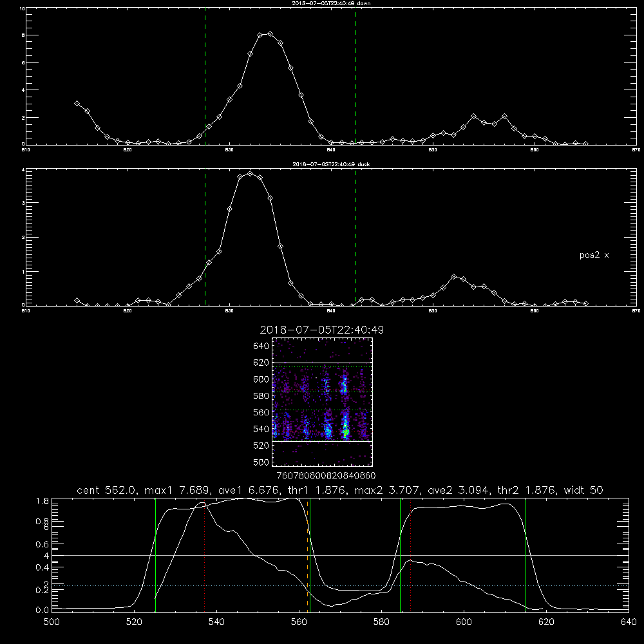Click the dawn plot title with timestamp

(331, 3)
